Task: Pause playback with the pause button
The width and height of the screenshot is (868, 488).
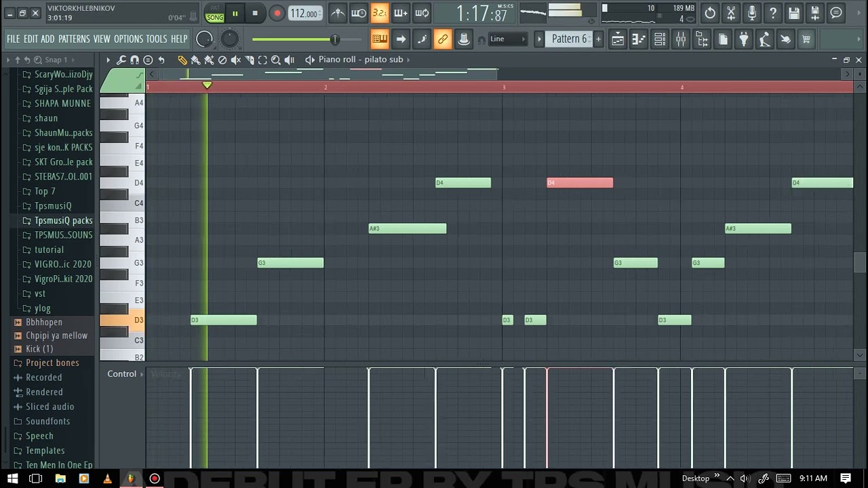Action: tap(235, 13)
